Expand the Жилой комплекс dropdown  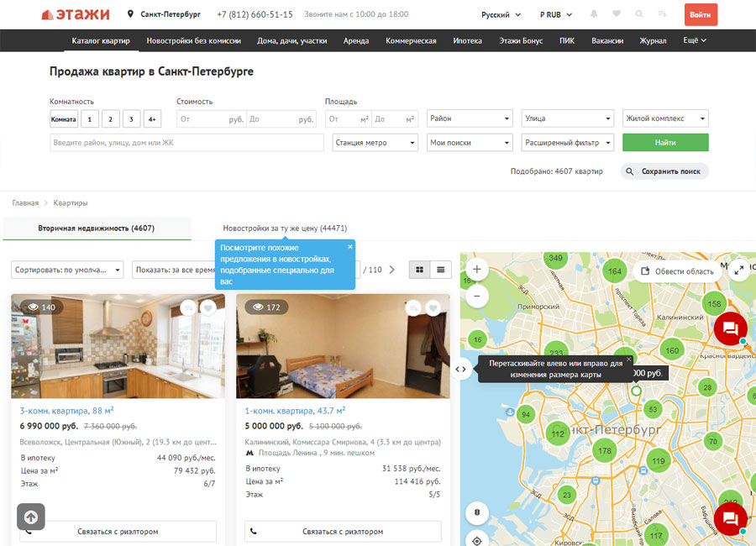click(665, 118)
